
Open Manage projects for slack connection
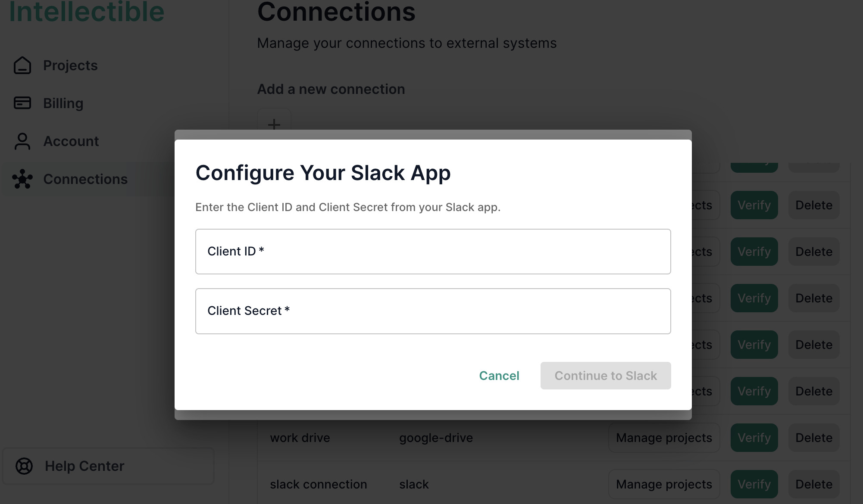coord(664,484)
